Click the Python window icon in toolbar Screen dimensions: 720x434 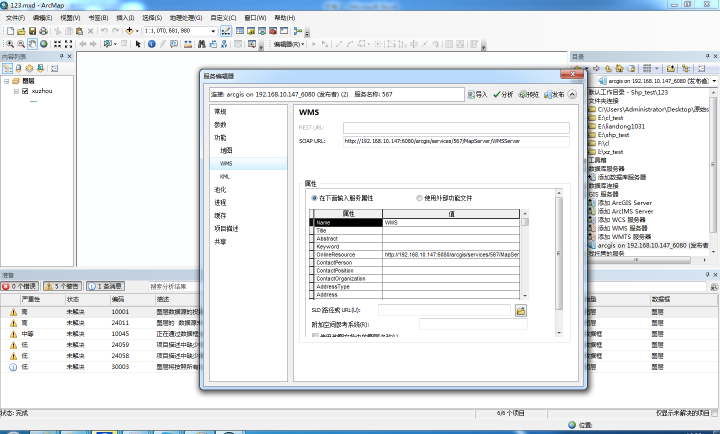tap(284, 31)
